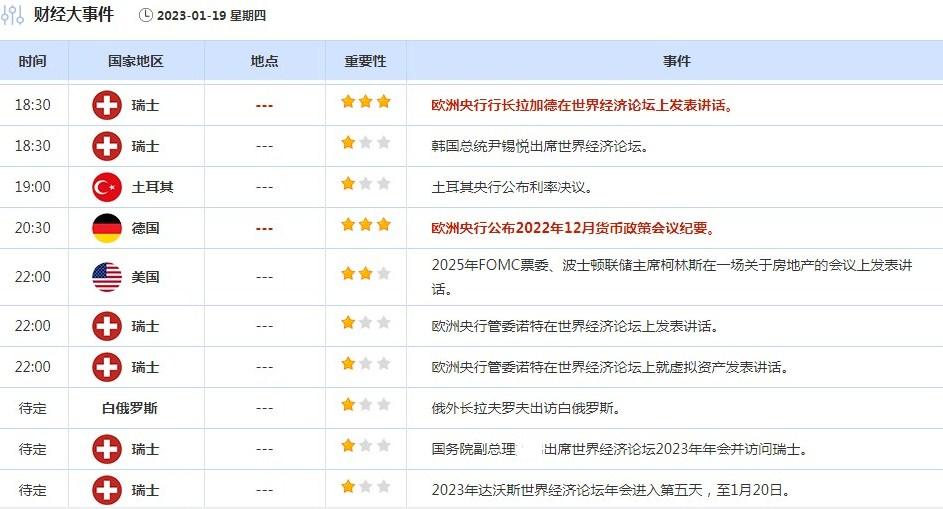
Task: Select the 重要性 column header
Action: pos(365,61)
